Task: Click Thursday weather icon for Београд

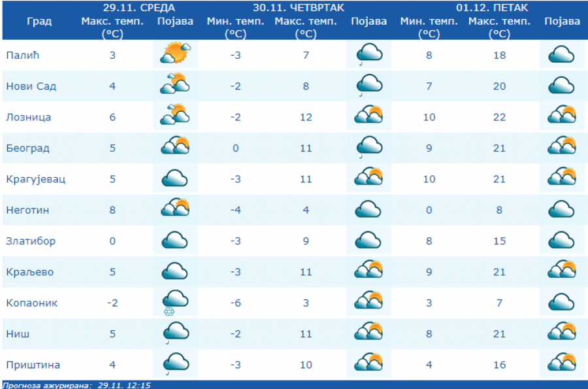Action: click(x=368, y=148)
